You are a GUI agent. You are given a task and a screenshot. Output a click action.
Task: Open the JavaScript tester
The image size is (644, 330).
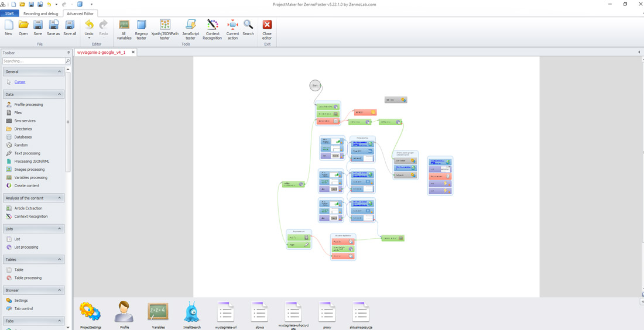point(191,29)
